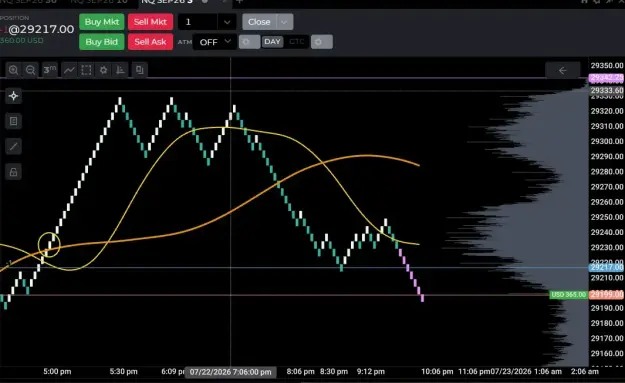Viewport: 625px width, 383px height.
Task: Open the order quantity dropdown arrow
Action: pyautogui.click(x=227, y=22)
